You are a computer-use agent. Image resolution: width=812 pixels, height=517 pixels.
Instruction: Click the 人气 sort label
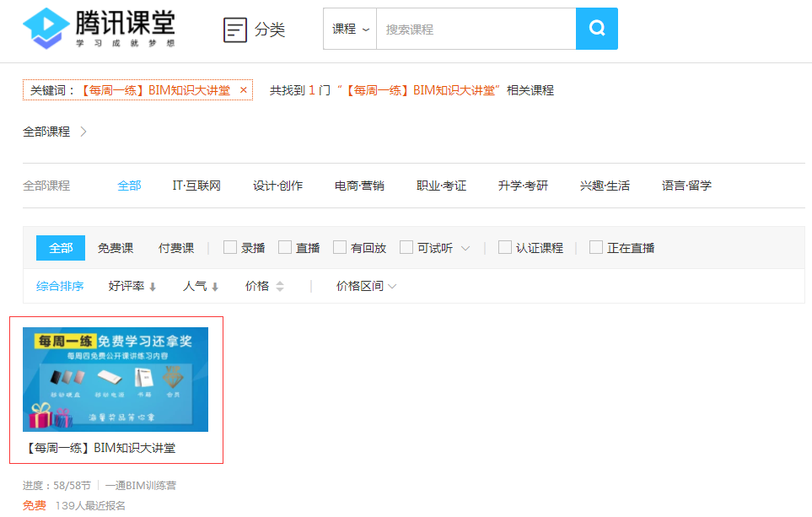[195, 286]
